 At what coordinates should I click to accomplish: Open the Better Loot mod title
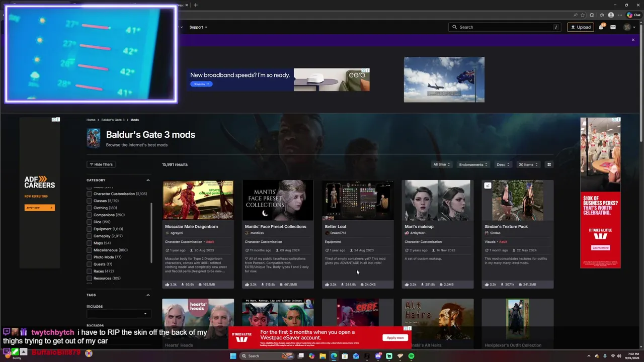335,227
